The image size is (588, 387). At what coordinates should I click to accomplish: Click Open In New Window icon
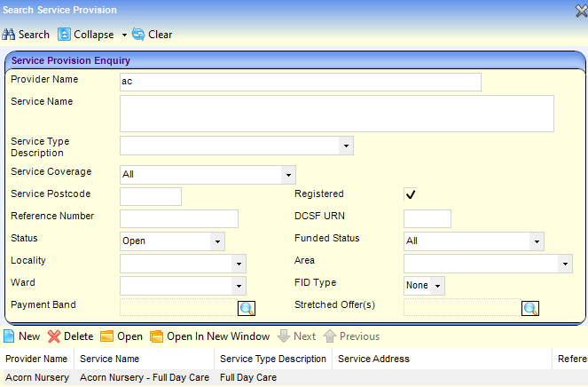click(157, 336)
